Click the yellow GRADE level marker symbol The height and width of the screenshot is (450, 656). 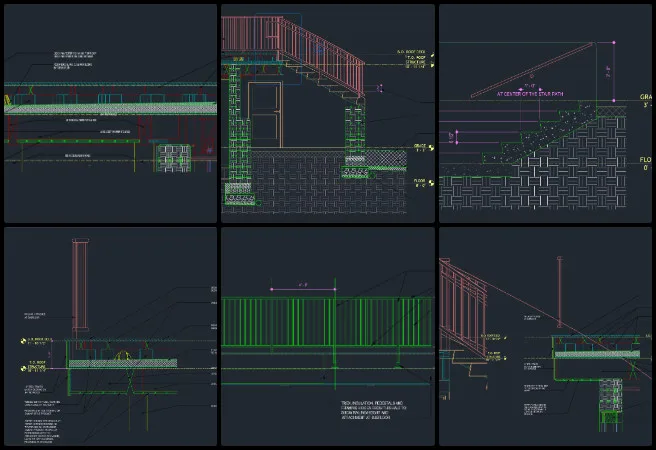coord(431,148)
